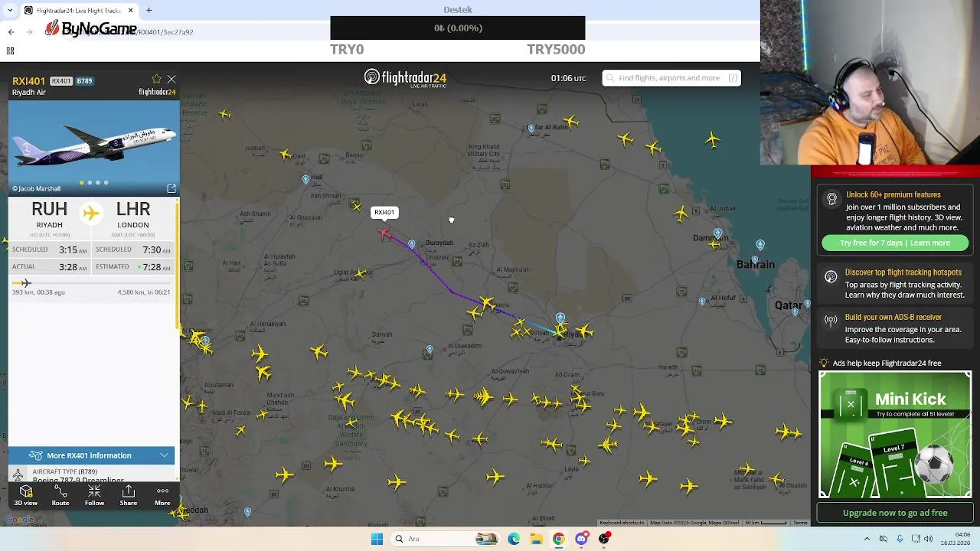Image resolution: width=980 pixels, height=551 pixels.
Task: Open Keyboard shortcuts on the map
Action: tap(622, 523)
